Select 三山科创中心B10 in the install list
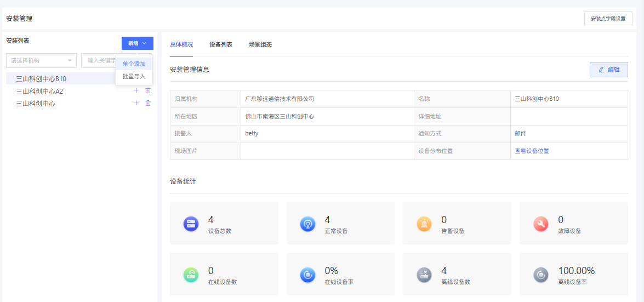Screen dimensions: 644x302 41,79
